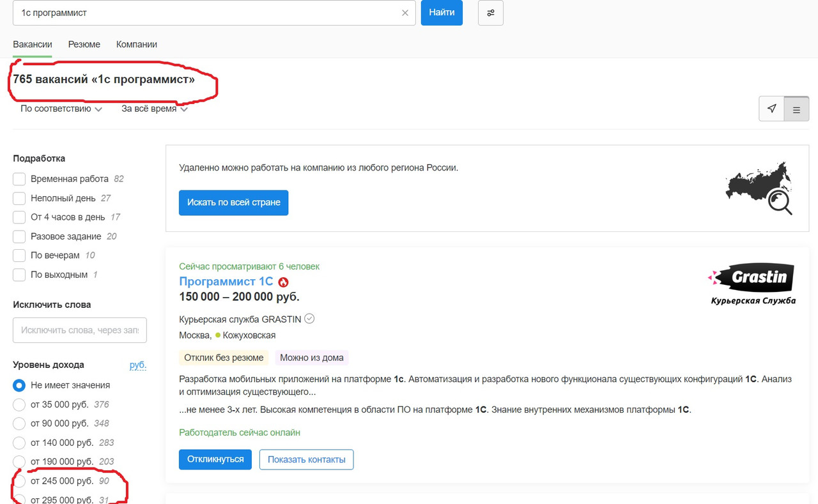Screen dimensions: 818x504
Task: Toggle 'По вечерам' checkbox
Action: tap(19, 256)
